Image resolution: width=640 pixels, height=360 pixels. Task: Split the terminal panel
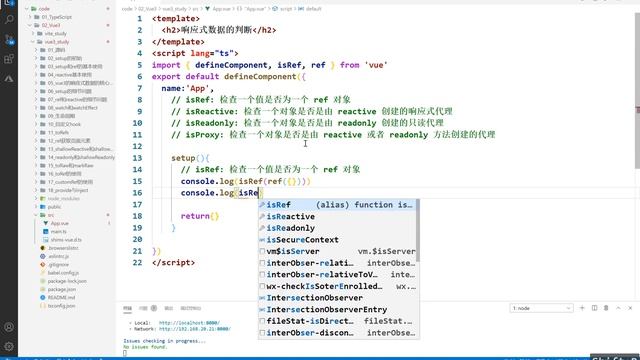point(594,308)
